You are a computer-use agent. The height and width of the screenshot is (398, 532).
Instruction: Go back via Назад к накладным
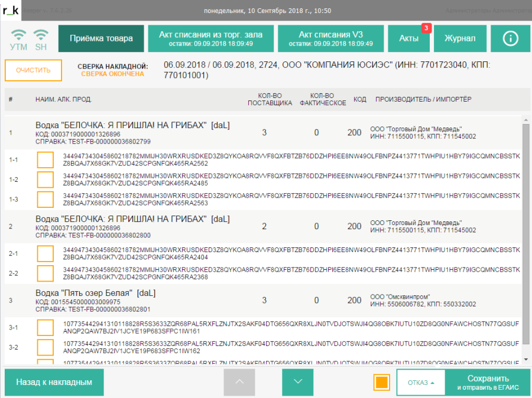(x=54, y=382)
